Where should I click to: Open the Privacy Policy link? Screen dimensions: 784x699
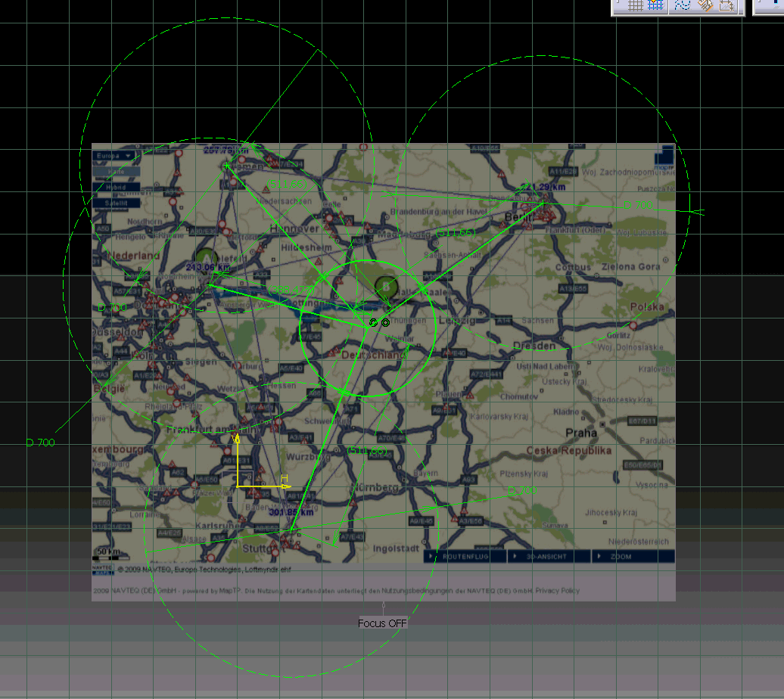(x=558, y=591)
